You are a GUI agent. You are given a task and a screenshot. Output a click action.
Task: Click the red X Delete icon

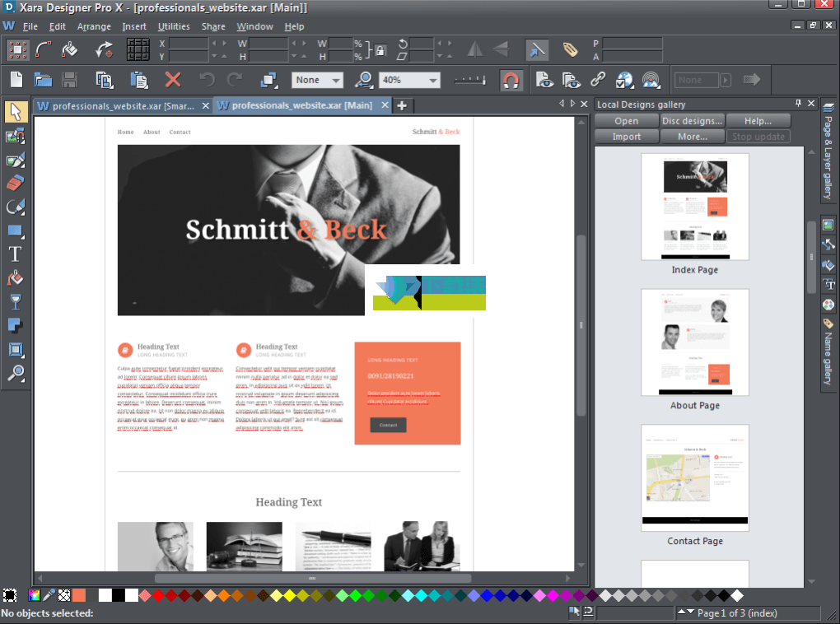tap(172, 80)
